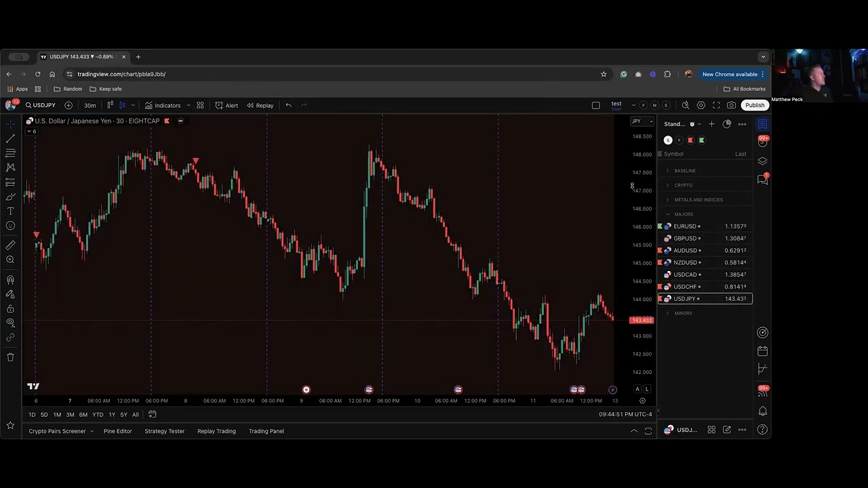
Task: Expand the chart style dropdown arrow
Action: [133, 105]
